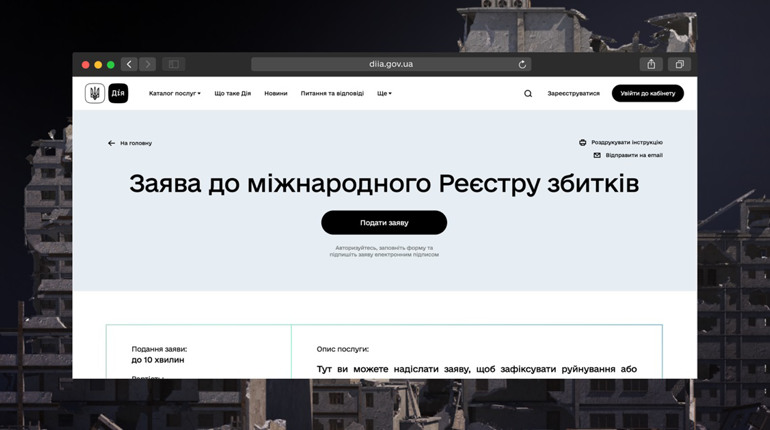This screenshot has width=770, height=430.
Task: Click the Safari back arrow button
Action: pos(129,64)
